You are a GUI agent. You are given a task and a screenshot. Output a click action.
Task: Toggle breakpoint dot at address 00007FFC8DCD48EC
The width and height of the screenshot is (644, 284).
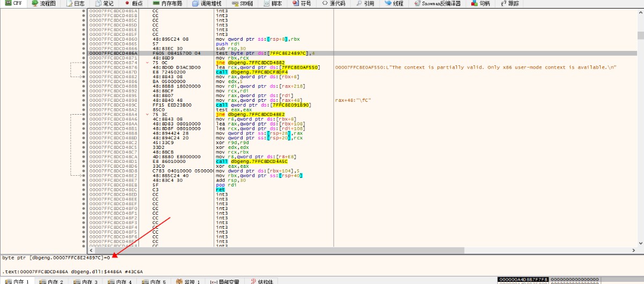(x=83, y=190)
